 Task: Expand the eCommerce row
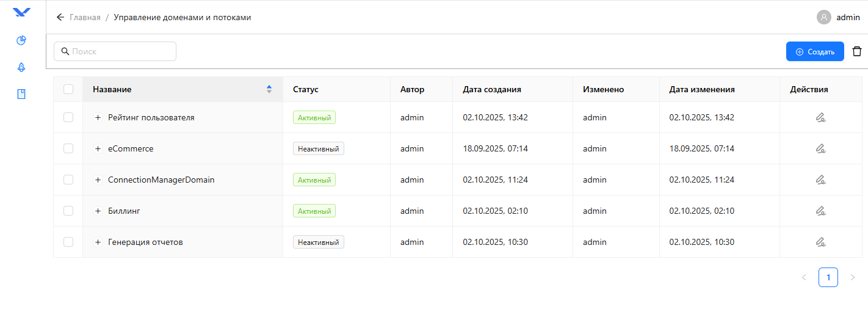[x=98, y=148]
